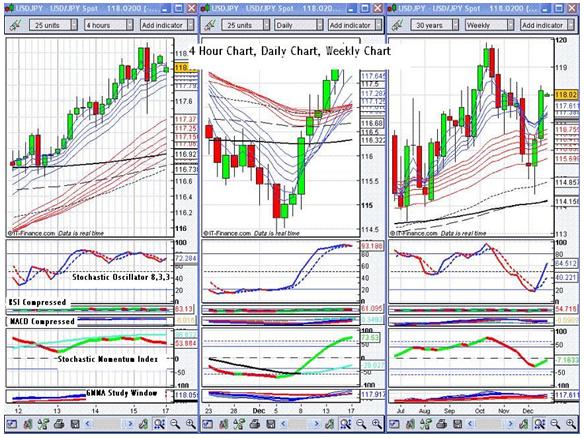Viewport: 584px width, 438px height.
Task: Click chart panel icon in Weekly window bottom bar
Action: click(394, 424)
